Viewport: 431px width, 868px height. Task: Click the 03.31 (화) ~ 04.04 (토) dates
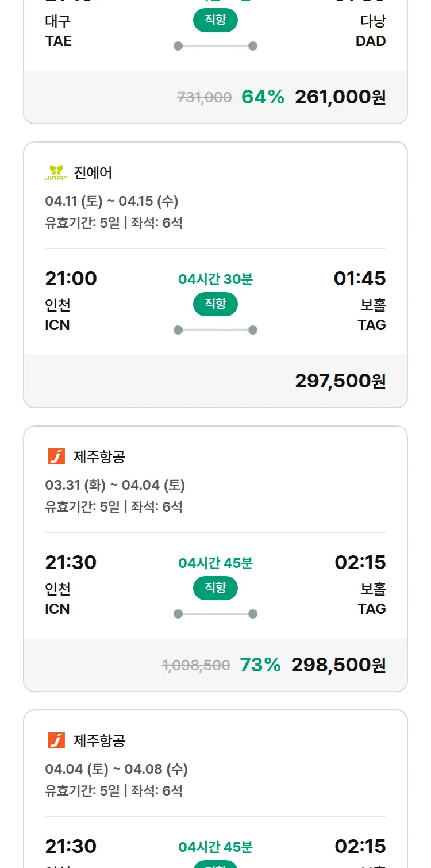point(115,485)
